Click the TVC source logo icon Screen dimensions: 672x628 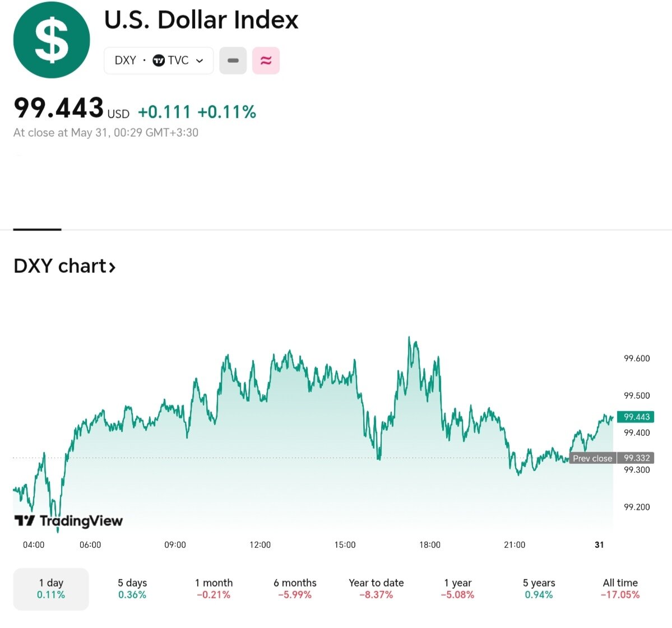coord(159,61)
